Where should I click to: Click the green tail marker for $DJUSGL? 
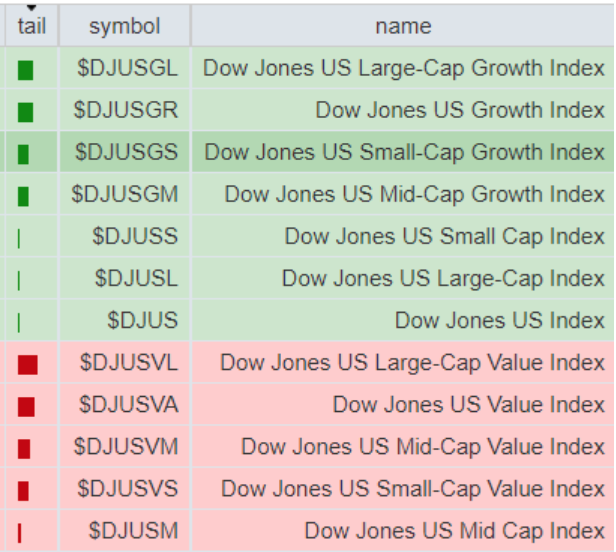pyautogui.click(x=26, y=70)
